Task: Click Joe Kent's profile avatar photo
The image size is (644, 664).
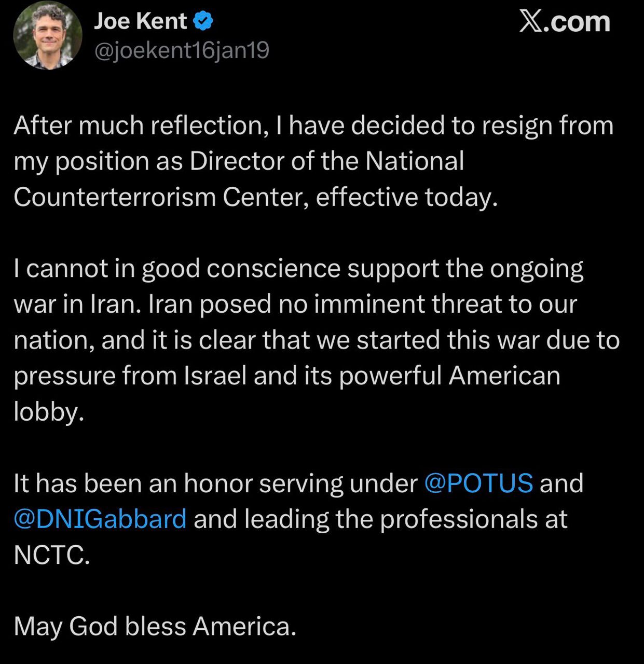Action: [47, 35]
